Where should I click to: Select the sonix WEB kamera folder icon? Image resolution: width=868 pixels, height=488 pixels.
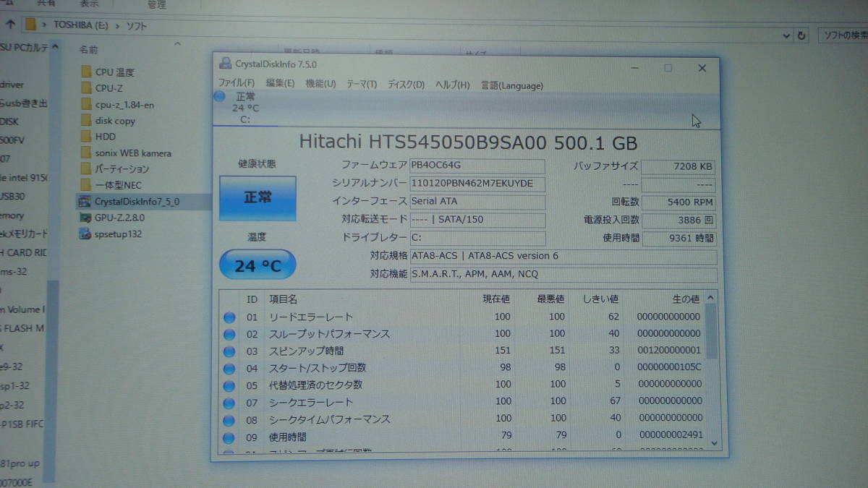pos(86,153)
